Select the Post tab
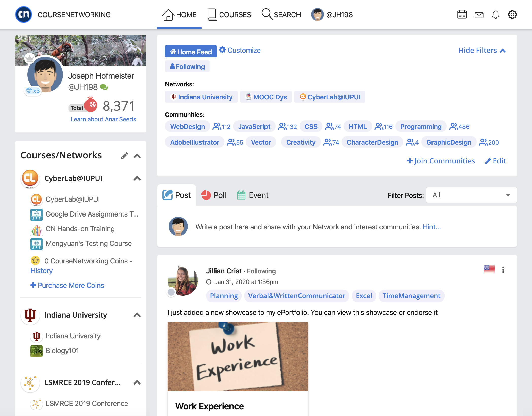Viewport: 532px width, 416px height. point(177,195)
